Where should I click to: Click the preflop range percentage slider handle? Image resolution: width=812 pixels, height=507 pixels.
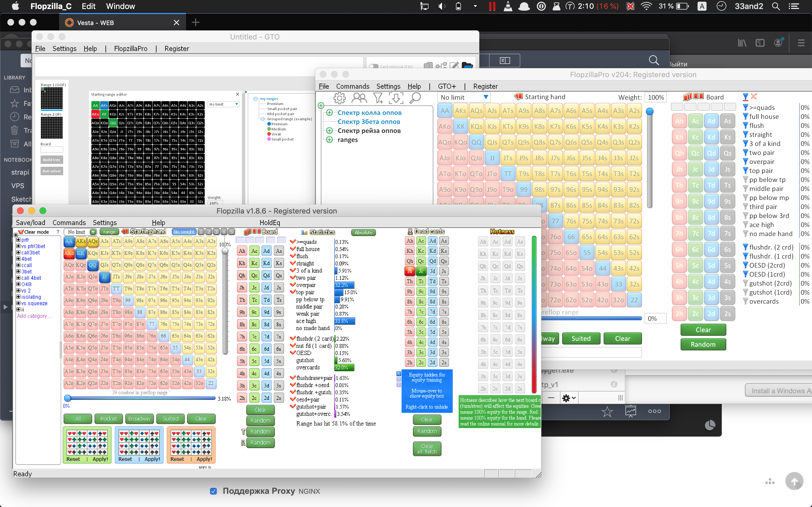point(67,398)
